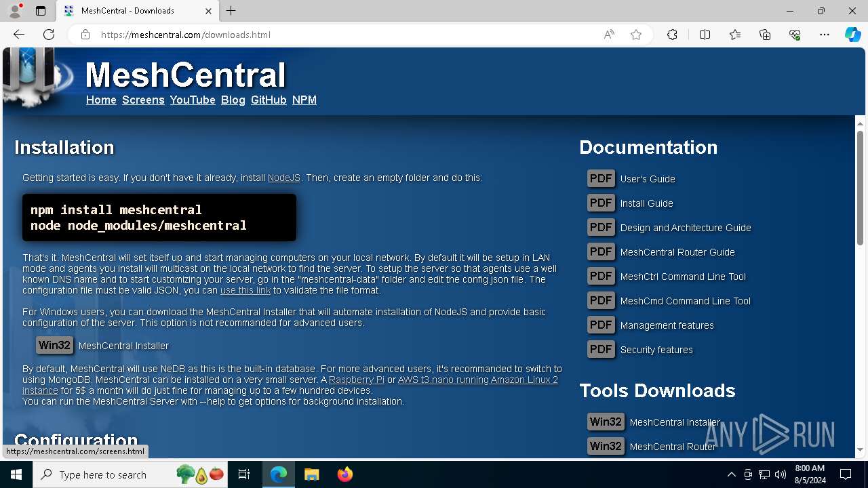The width and height of the screenshot is (868, 488).
Task: Click the scrollbar down arrow
Action: coord(860,449)
